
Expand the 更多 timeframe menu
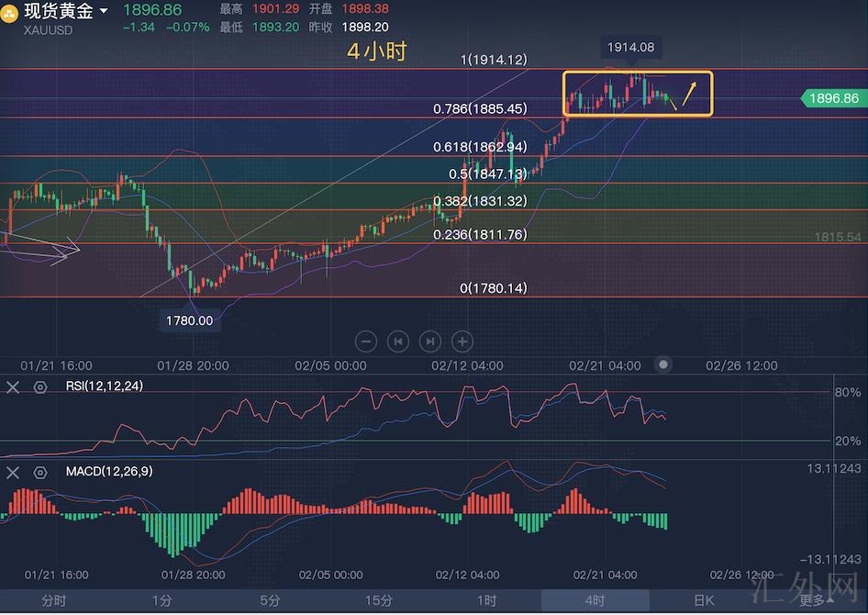(815, 601)
